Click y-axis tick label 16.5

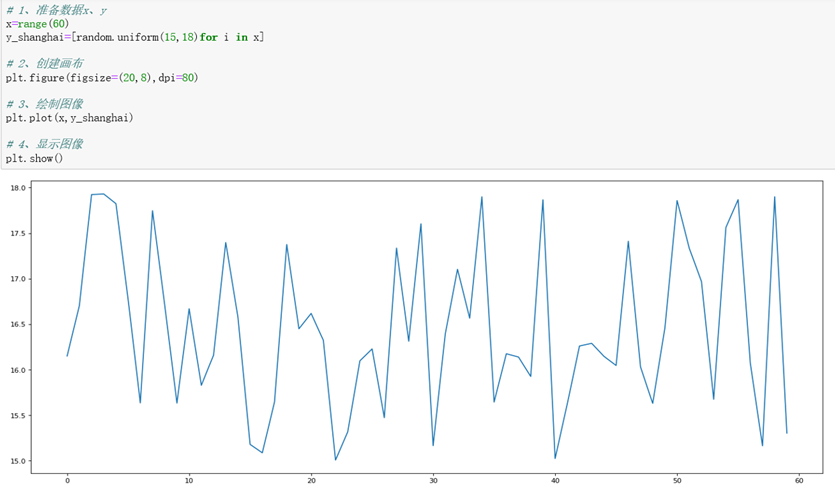(18, 324)
